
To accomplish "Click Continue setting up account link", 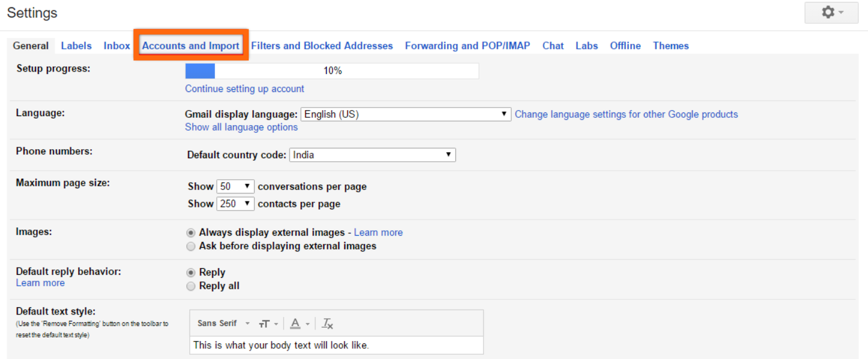I will (x=244, y=88).
